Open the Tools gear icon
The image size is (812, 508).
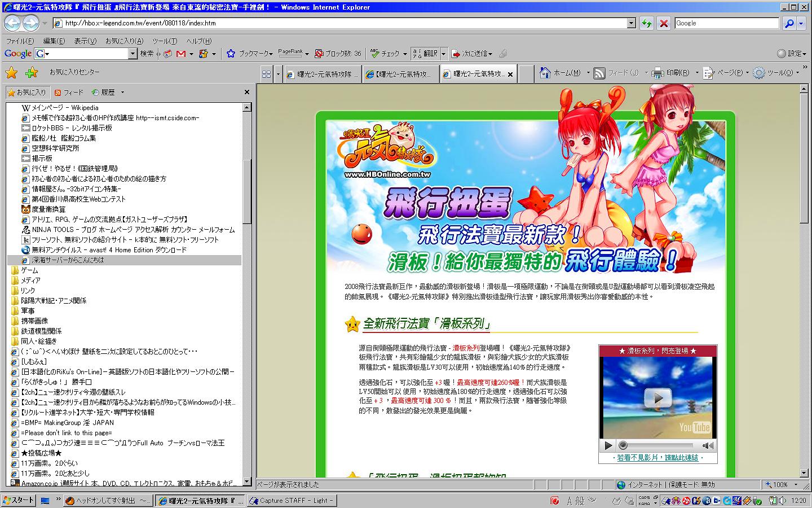pyautogui.click(x=759, y=73)
